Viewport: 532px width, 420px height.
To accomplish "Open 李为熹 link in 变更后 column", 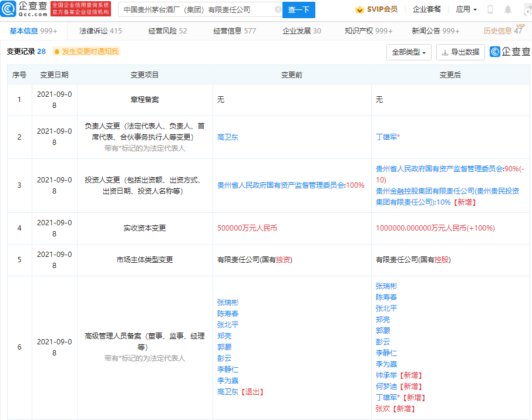I will pos(386,364).
